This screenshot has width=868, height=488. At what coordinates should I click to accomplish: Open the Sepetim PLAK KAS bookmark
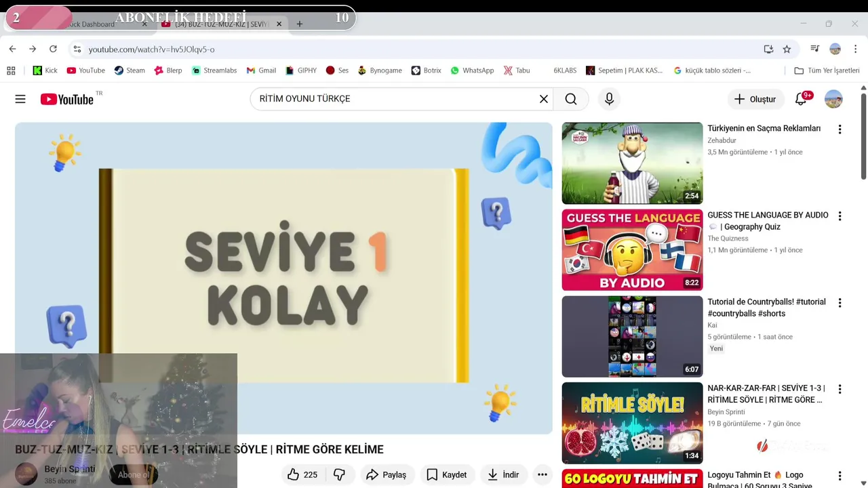point(625,70)
